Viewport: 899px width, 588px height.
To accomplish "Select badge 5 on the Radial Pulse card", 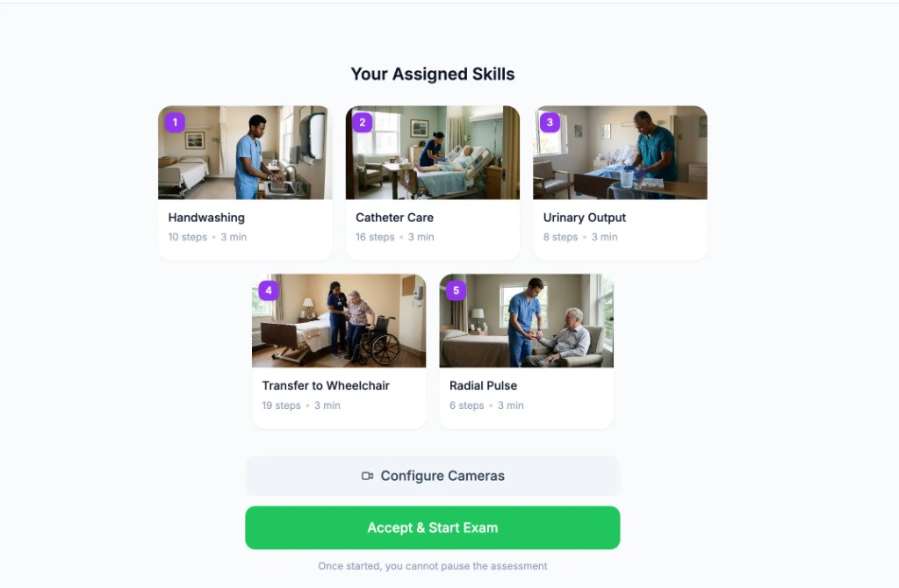I will (x=456, y=290).
